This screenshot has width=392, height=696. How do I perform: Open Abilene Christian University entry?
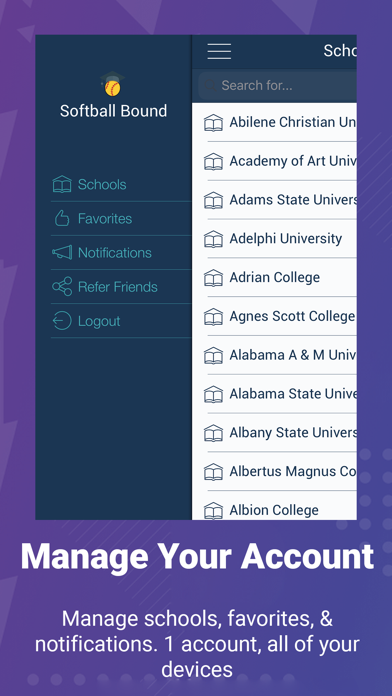click(x=274, y=123)
